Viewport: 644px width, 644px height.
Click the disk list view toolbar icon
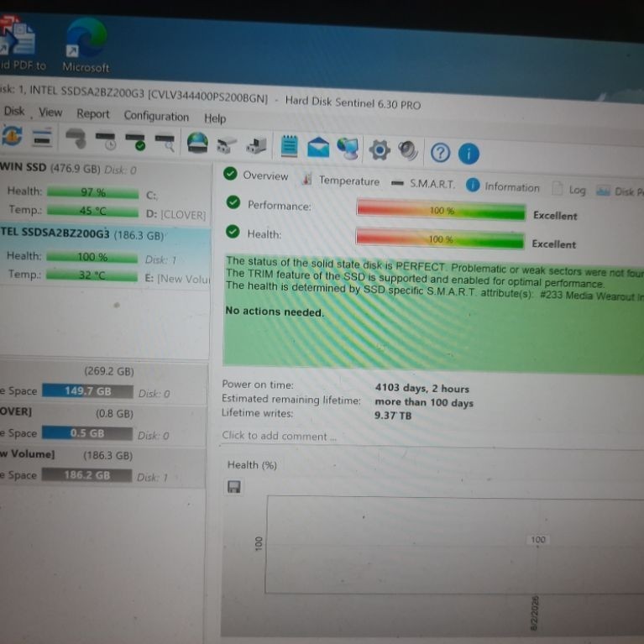pos(42,137)
